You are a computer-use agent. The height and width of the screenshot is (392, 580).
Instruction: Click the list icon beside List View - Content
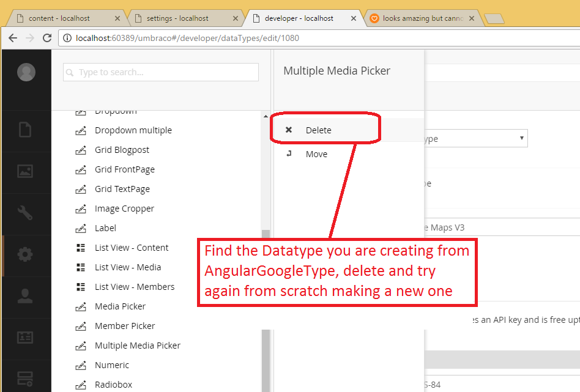(81, 248)
